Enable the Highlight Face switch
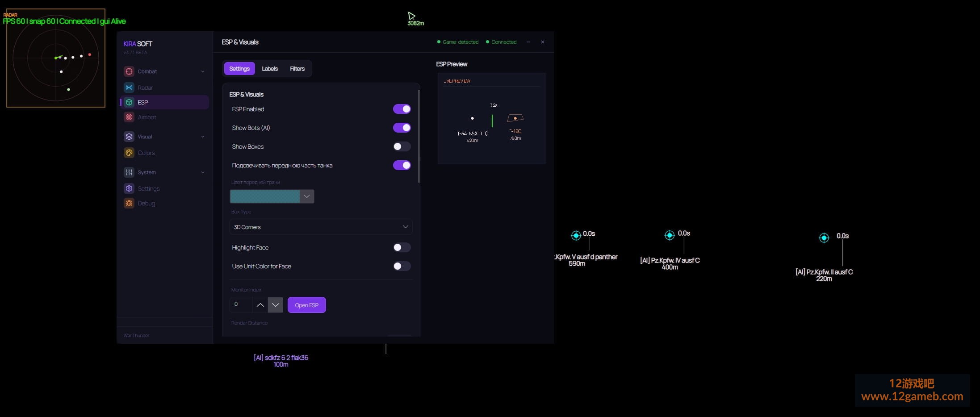980x417 pixels. pyautogui.click(x=402, y=247)
